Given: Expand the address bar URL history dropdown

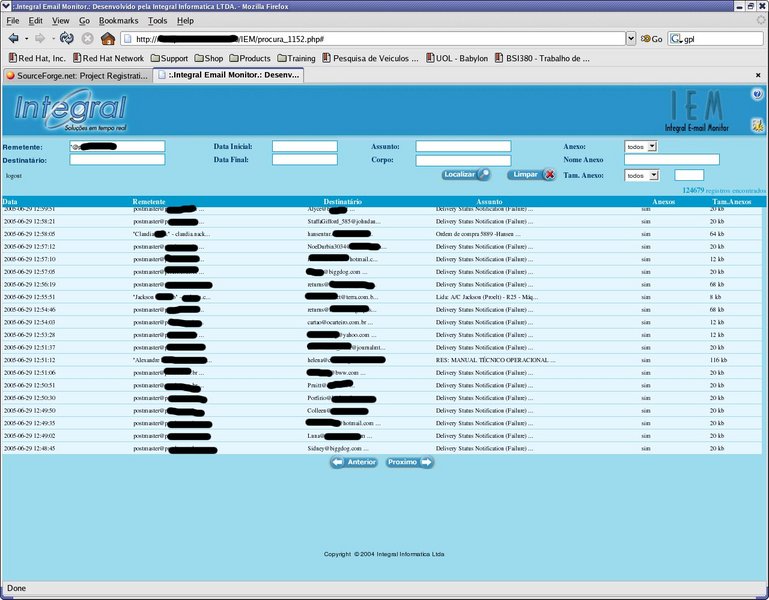Looking at the screenshot, I should click(x=630, y=39).
